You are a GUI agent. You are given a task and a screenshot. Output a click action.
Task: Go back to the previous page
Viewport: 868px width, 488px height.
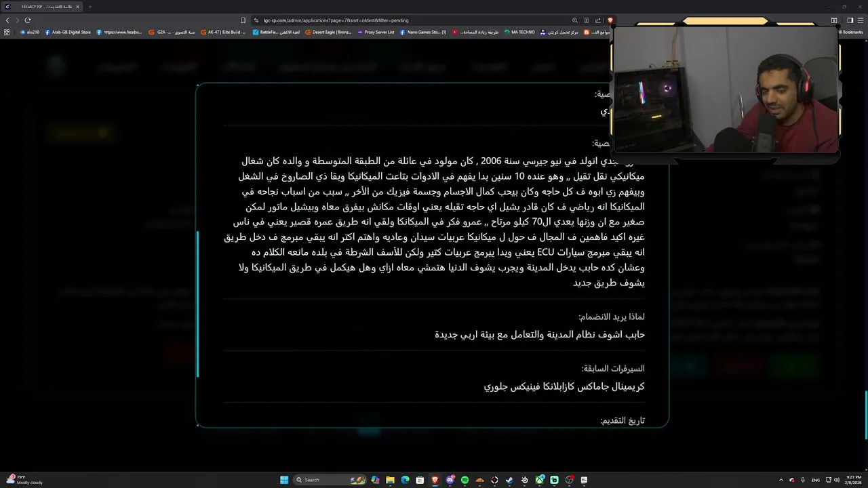click(x=7, y=20)
